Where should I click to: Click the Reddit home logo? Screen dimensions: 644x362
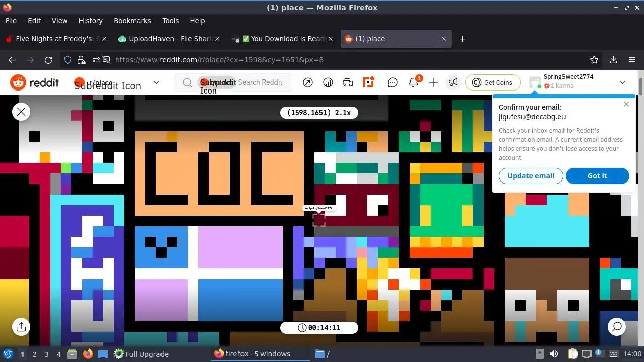tap(34, 82)
